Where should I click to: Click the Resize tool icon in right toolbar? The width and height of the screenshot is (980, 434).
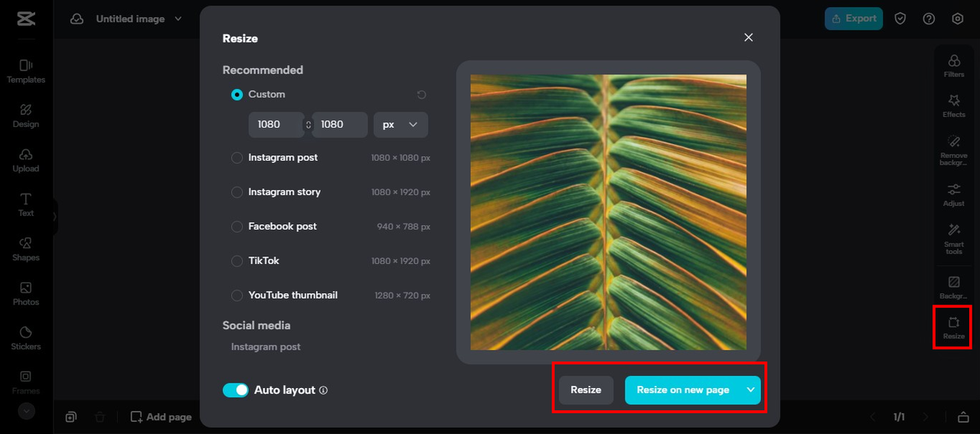954,328
